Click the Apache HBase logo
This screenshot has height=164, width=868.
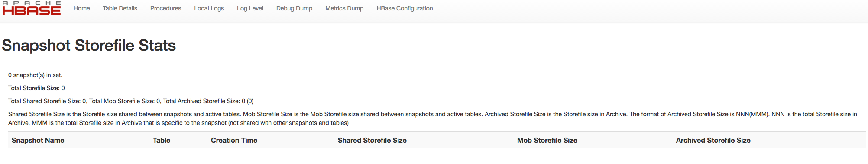tap(32, 8)
